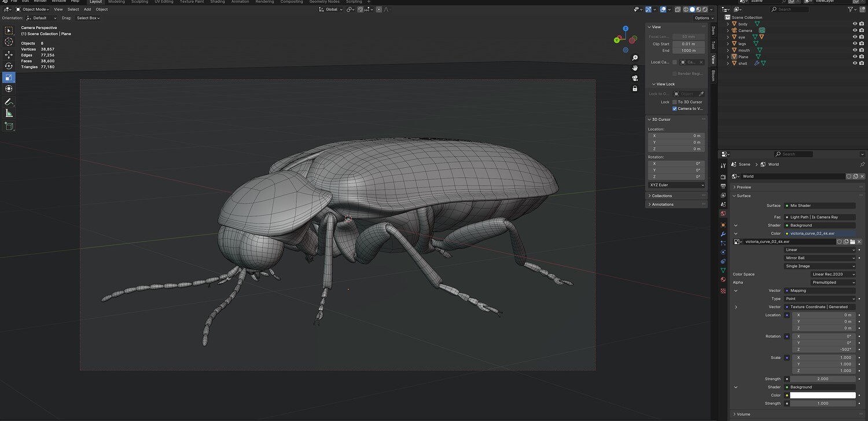
Task: Click the Toggle camera view icon
Action: click(x=635, y=78)
